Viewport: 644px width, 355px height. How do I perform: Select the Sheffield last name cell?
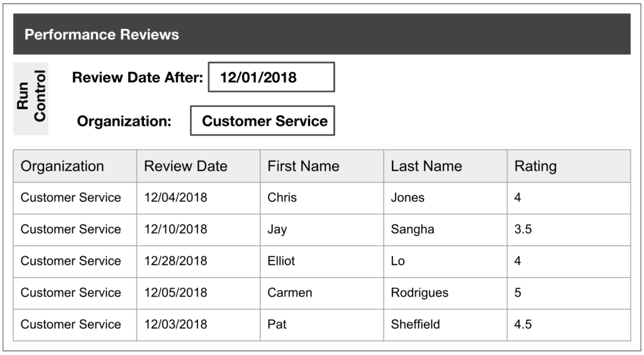(x=445, y=325)
